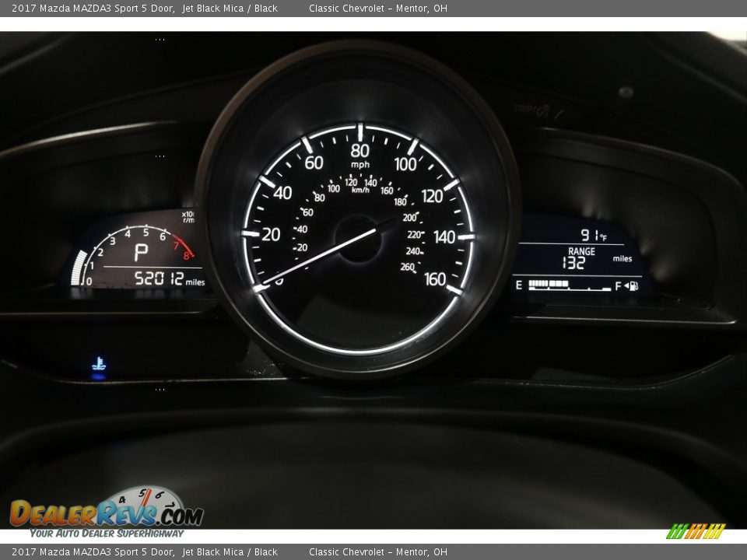
Task: Click the 100 mph number on speedometer
Action: (x=405, y=164)
